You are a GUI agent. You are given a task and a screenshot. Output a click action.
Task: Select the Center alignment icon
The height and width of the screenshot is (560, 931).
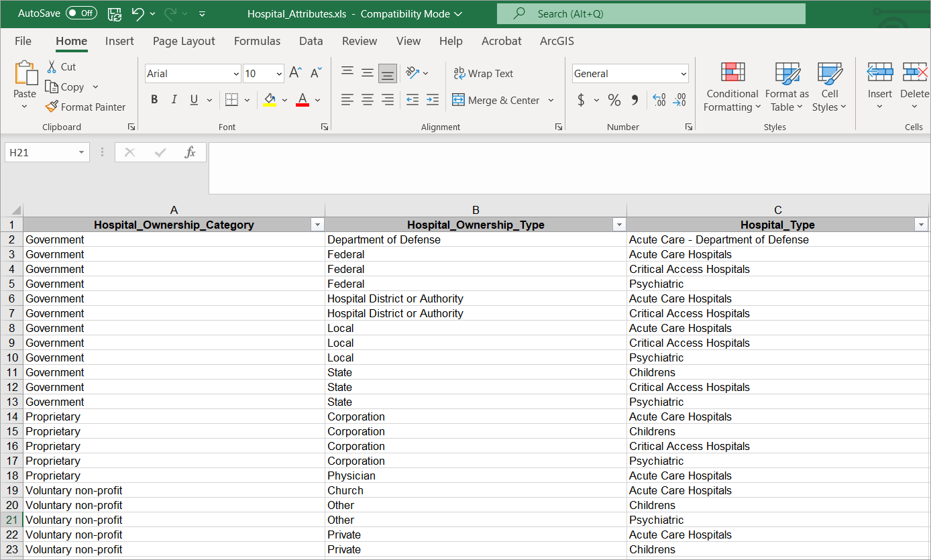pos(367,99)
